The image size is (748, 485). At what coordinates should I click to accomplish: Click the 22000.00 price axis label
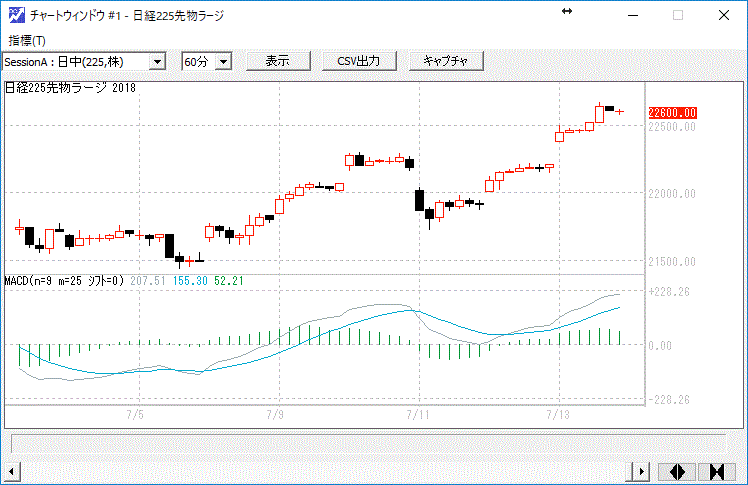(672, 194)
